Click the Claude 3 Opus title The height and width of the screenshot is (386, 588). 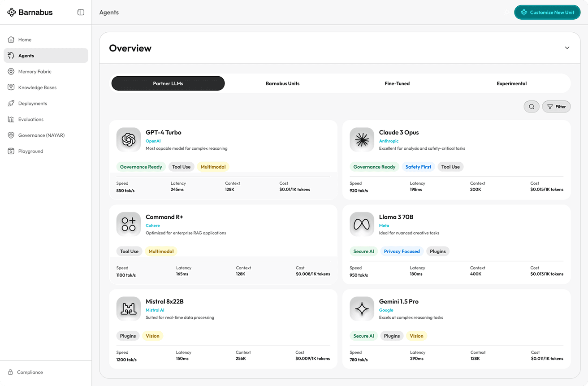pos(399,132)
